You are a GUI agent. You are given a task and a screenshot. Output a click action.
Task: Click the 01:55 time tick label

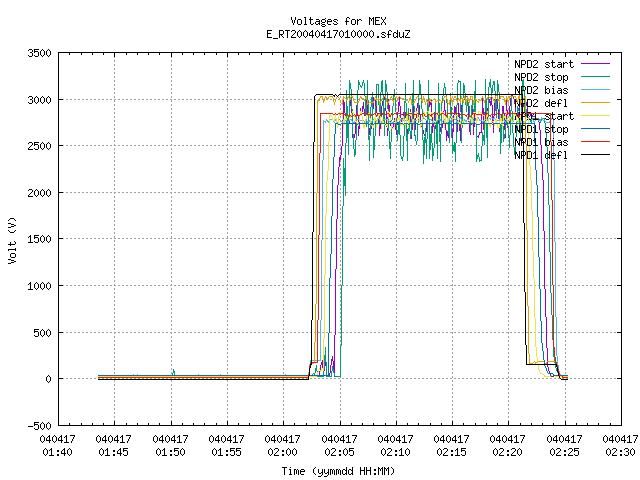point(226,452)
